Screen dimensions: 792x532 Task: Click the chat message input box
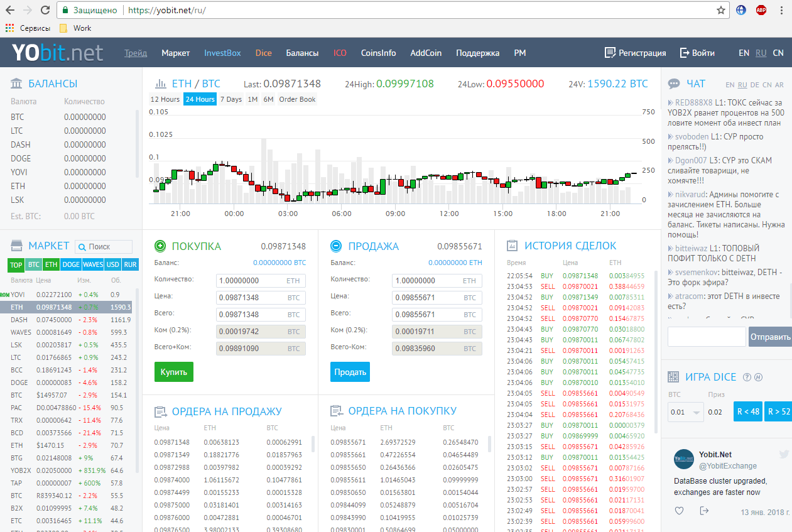click(707, 337)
